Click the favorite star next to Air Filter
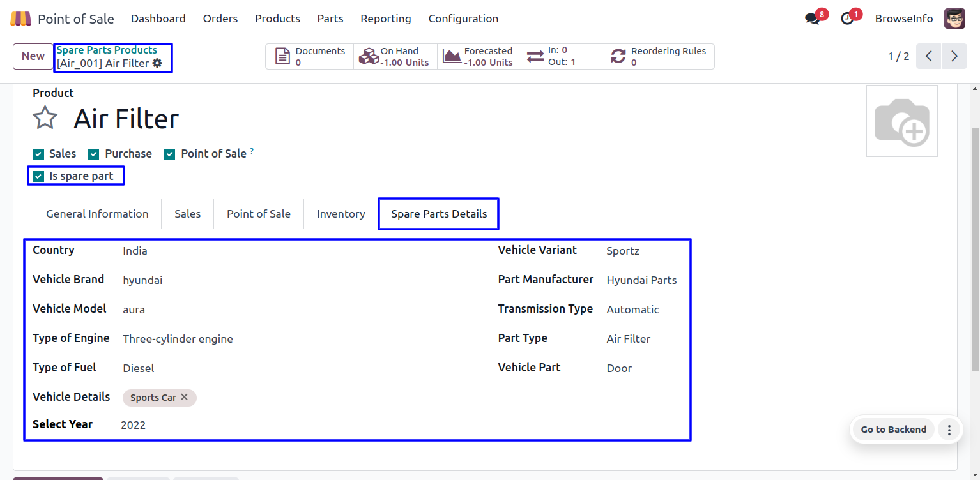This screenshot has width=980, height=480. [45, 118]
